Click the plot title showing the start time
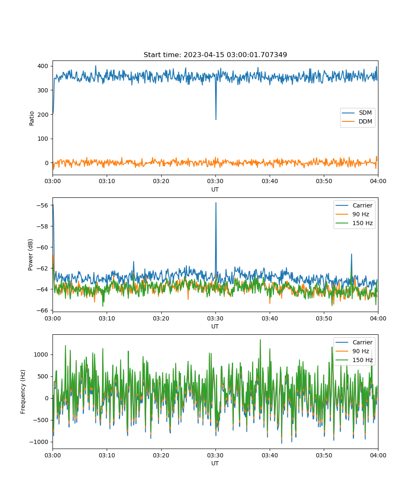Viewport: 420px width, 504px height. [215, 55]
